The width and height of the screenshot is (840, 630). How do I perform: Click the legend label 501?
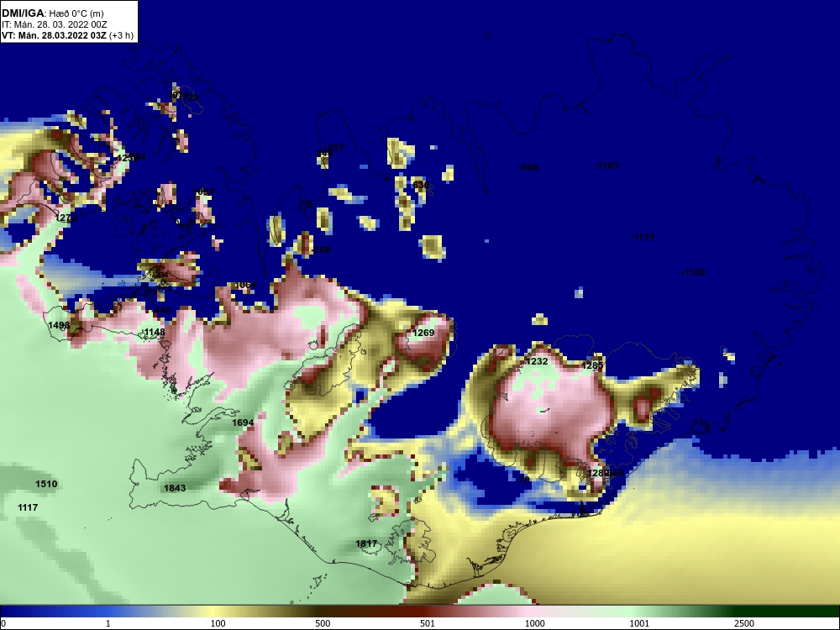[428, 623]
